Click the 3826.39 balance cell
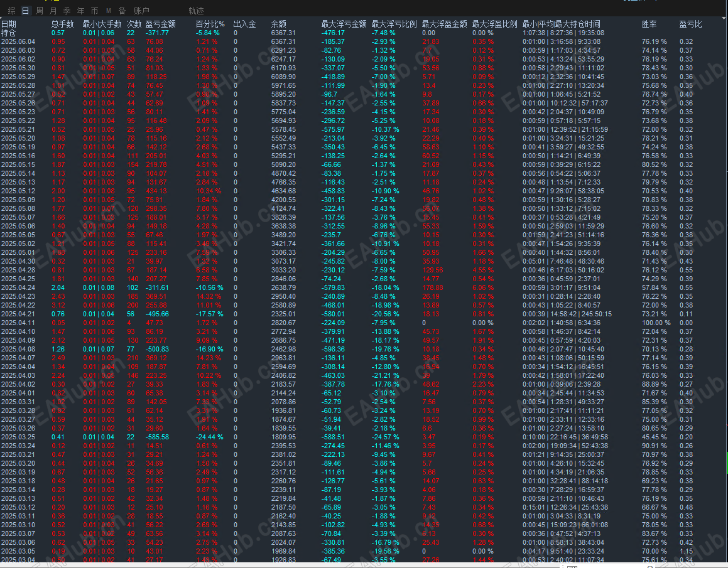 pos(283,218)
